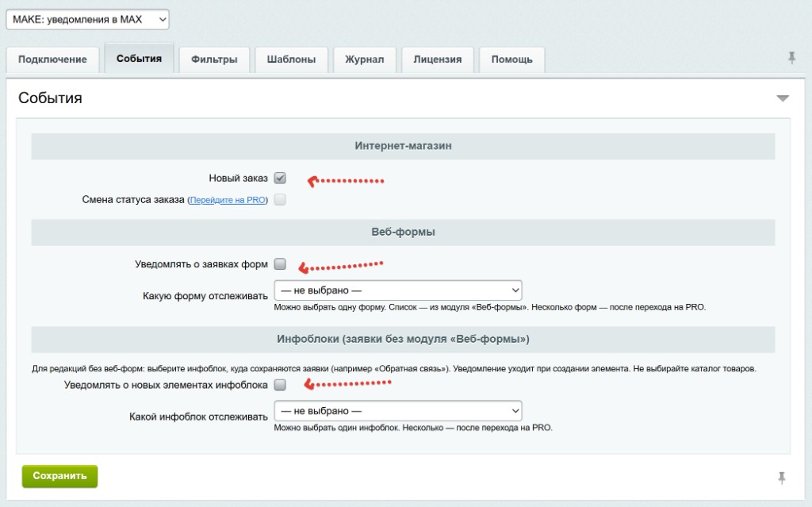The image size is (812, 507).
Task: Click the Инфоблоки (заявки без модуля «Веб-формы») heading
Action: pyautogui.click(x=403, y=339)
